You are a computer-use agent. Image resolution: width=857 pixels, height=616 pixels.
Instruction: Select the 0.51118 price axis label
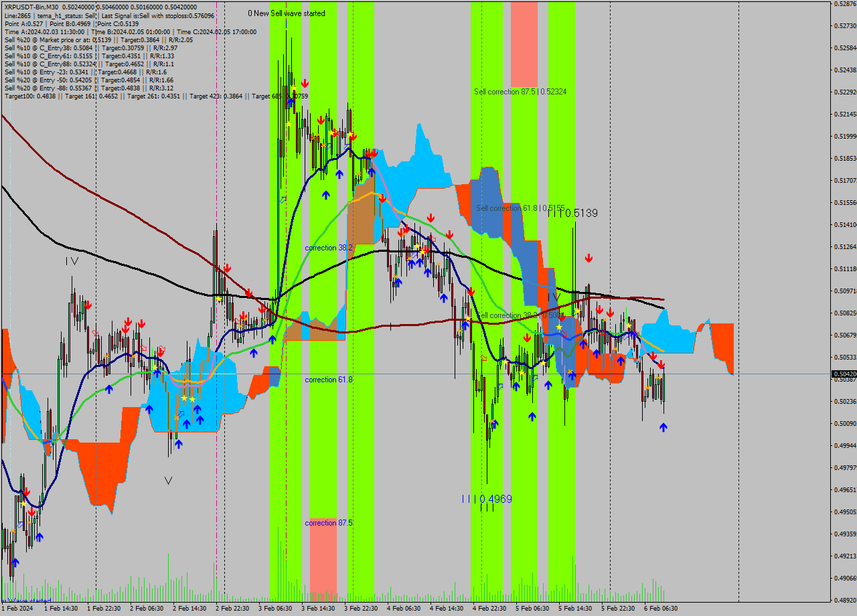(x=846, y=269)
